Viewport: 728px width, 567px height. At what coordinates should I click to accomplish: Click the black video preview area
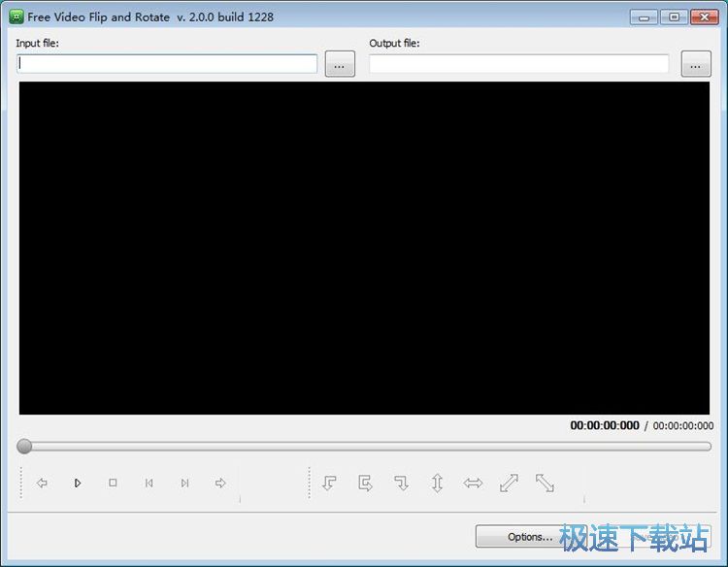click(364, 248)
